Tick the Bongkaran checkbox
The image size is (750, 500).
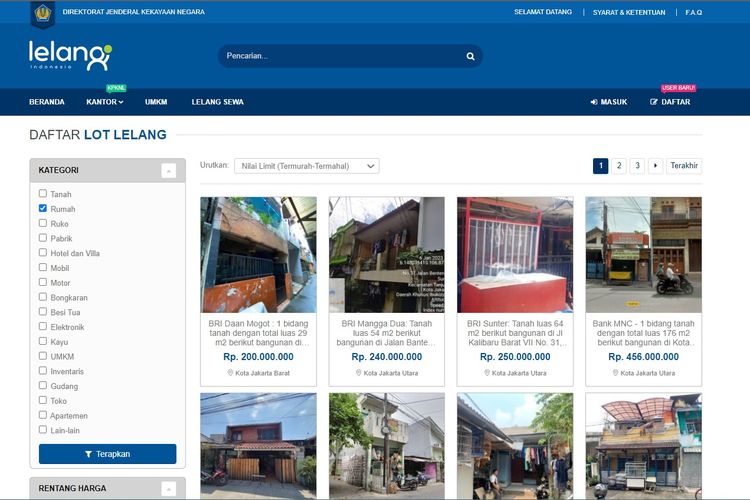click(x=43, y=297)
